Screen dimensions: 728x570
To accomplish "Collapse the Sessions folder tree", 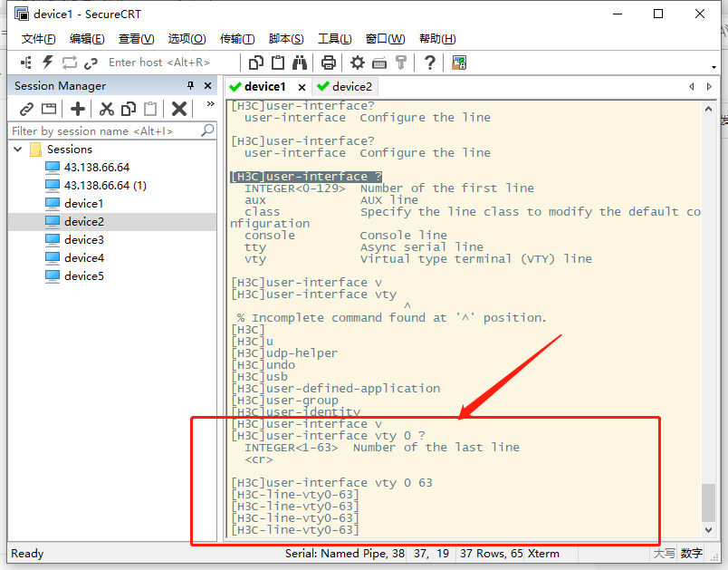I will [17, 150].
